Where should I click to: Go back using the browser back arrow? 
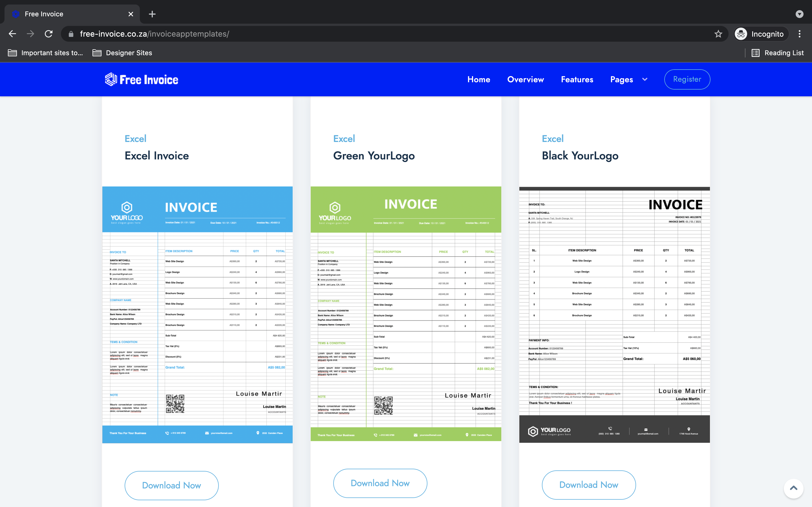(12, 34)
